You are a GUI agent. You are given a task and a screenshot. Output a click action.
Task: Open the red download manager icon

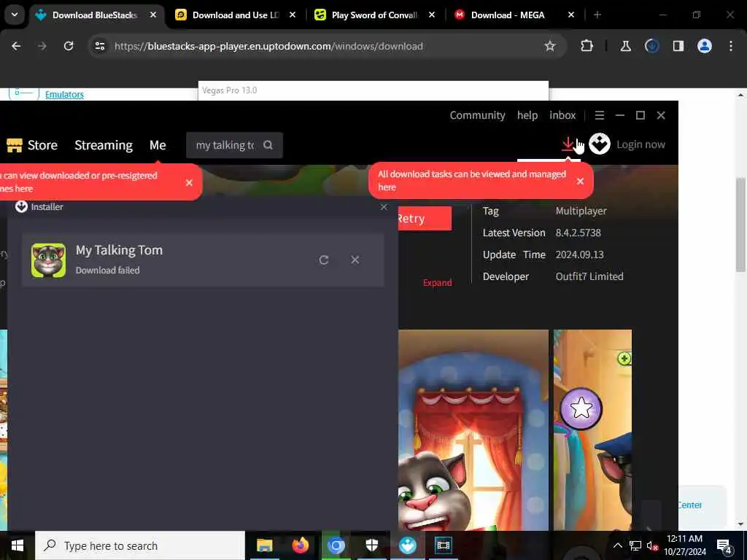(568, 144)
